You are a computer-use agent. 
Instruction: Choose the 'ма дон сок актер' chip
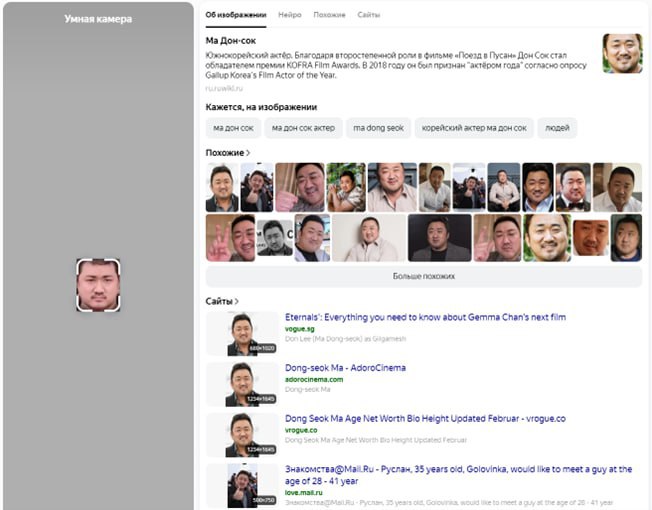point(303,128)
